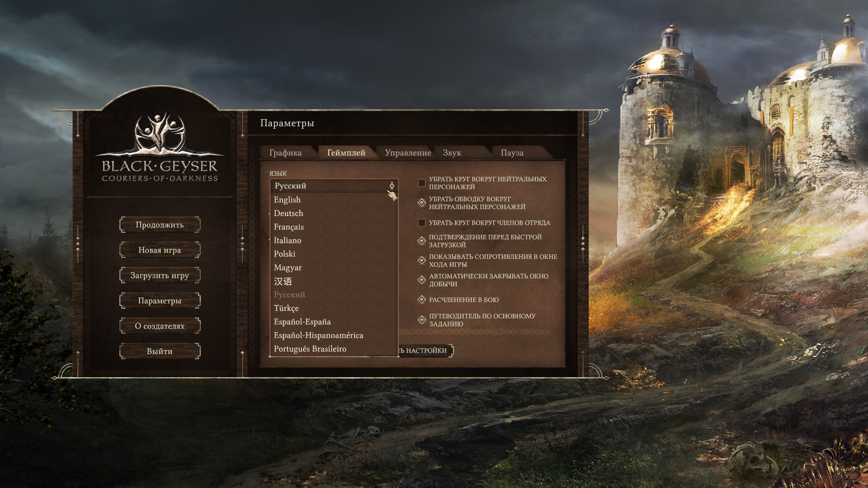
Task: Toggle Автоматически закрывать окно добычи
Action: click(x=422, y=280)
